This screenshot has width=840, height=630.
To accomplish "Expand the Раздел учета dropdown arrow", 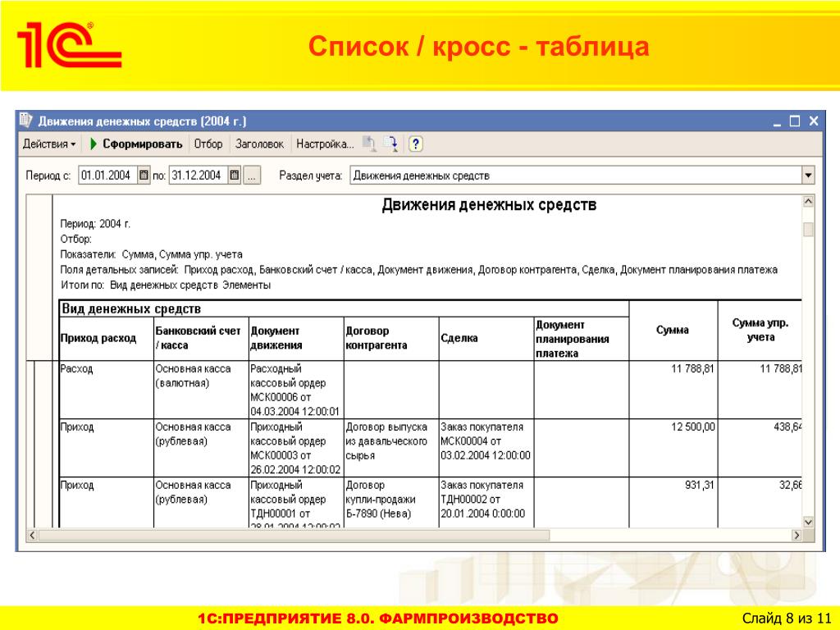I will pos(808,176).
